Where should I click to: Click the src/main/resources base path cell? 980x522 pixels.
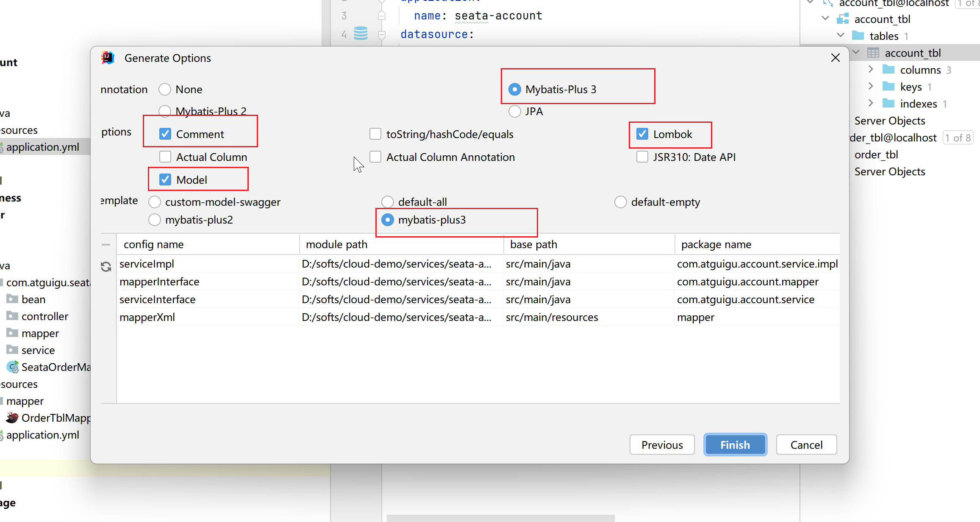click(589, 317)
